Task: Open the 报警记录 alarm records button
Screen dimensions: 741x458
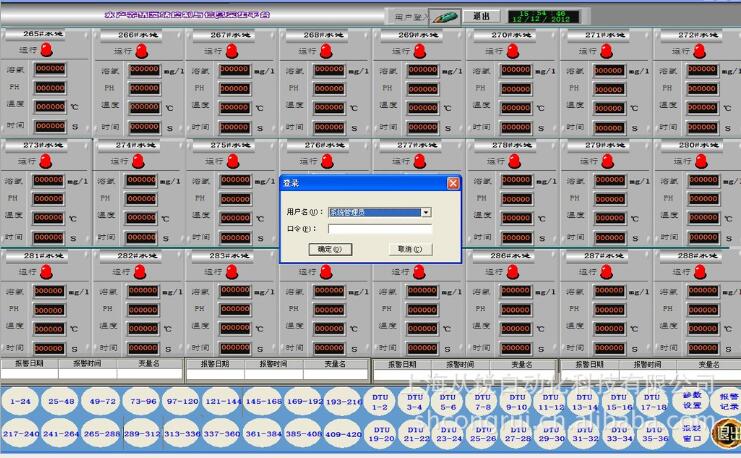Action: coord(726,401)
